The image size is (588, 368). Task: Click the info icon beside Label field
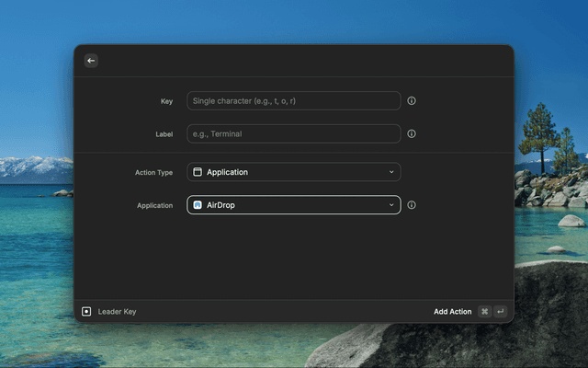[412, 134]
